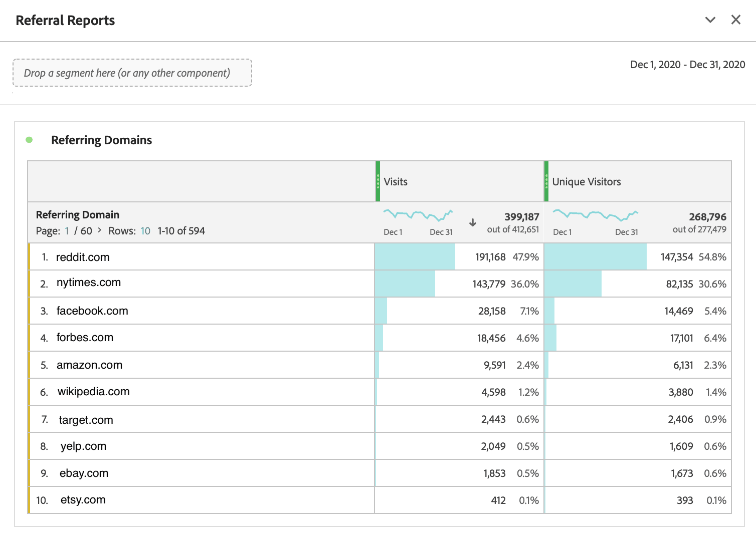Viewport: 756px width, 540px height.
Task: Open the wikipedia.com referring domain link
Action: click(94, 392)
